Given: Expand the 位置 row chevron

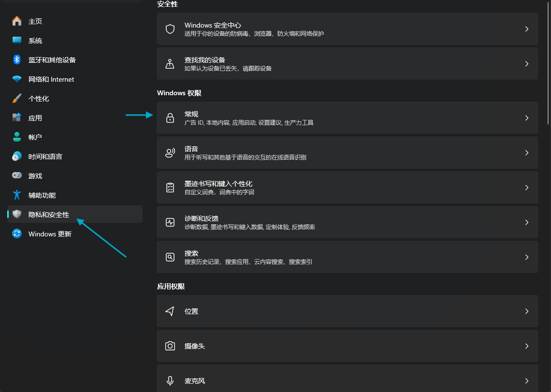Looking at the screenshot, I should (527, 311).
